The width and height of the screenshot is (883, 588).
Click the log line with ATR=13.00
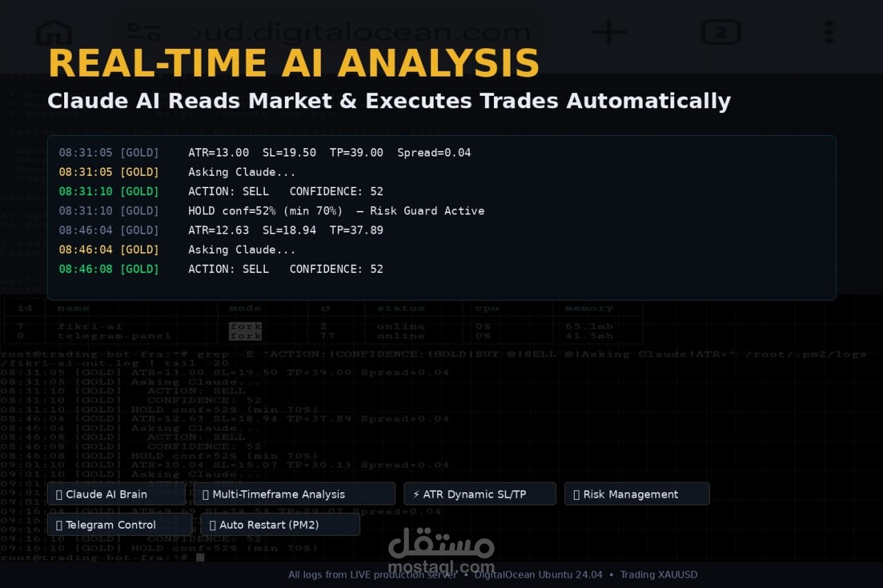[x=265, y=152]
